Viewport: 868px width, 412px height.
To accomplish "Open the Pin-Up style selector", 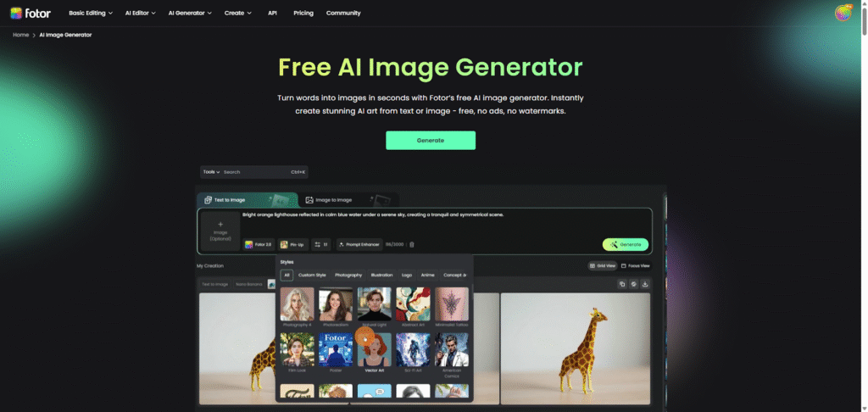I will 292,244.
